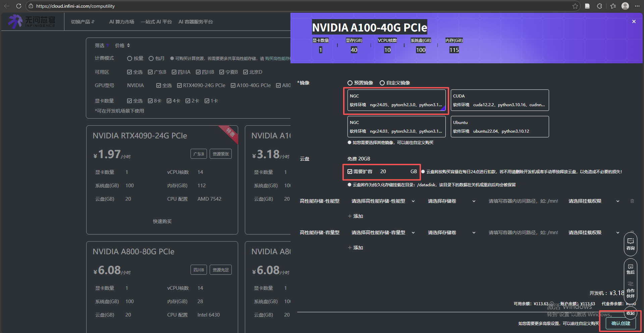The height and width of the screenshot is (333, 644).
Task: Open the browser profile avatar
Action: (625, 6)
